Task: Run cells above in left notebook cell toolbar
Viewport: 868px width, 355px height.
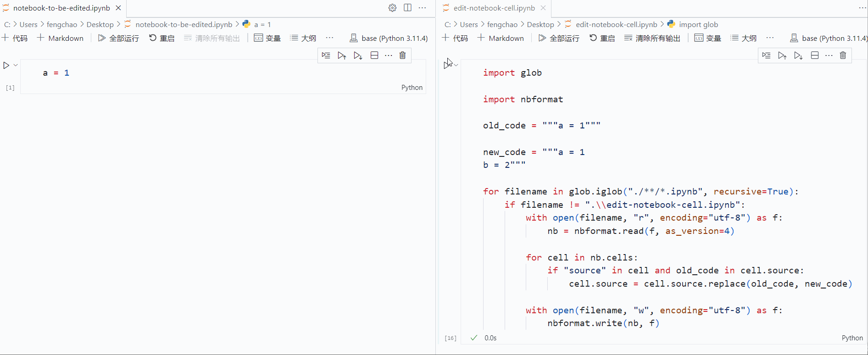Action: tap(342, 55)
